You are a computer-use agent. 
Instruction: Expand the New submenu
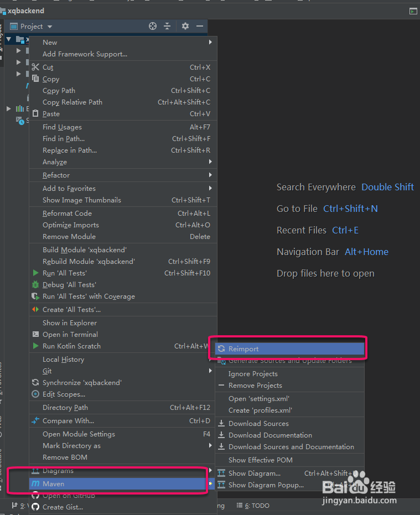tap(50, 42)
